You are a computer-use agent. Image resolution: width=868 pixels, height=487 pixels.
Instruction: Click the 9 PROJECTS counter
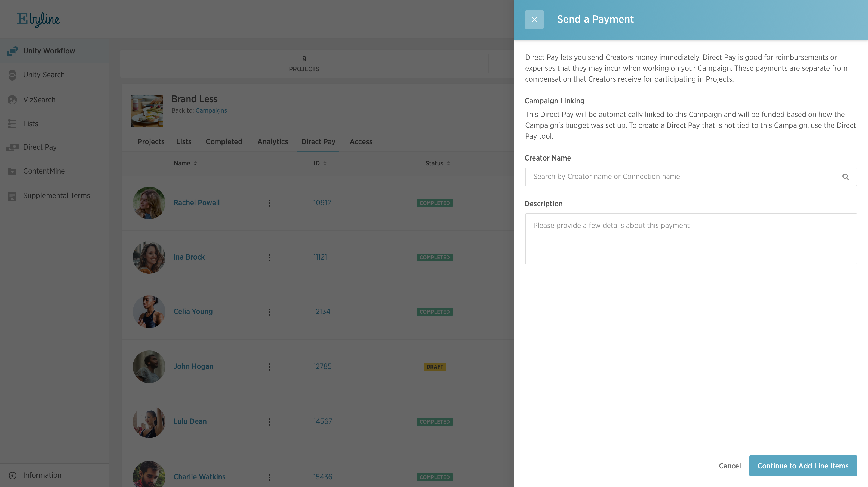(x=304, y=64)
